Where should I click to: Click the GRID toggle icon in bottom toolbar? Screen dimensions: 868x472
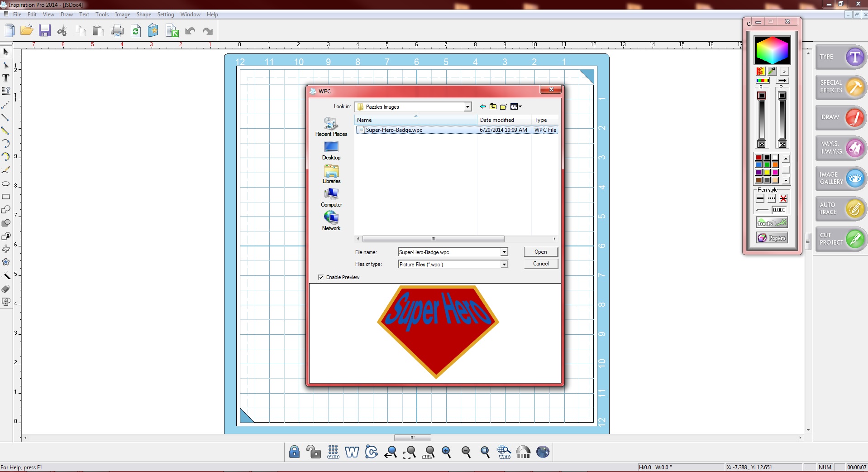pos(333,452)
